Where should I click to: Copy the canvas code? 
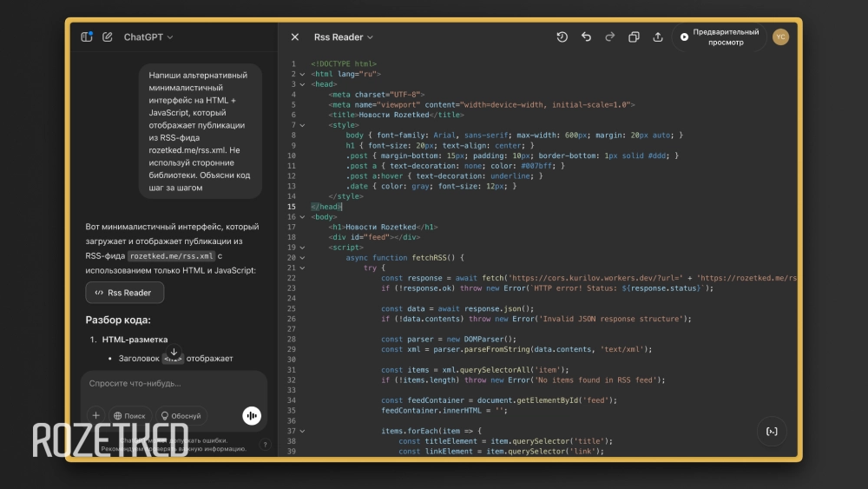pos(634,37)
